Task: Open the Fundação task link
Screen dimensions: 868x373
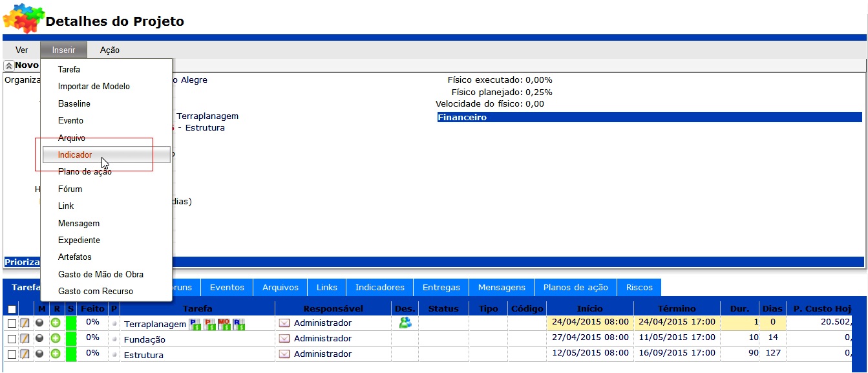Action: (x=144, y=339)
